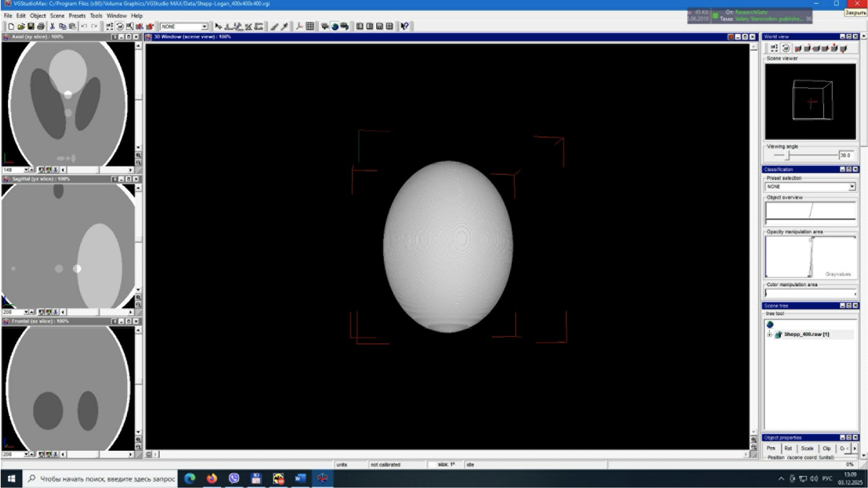The width and height of the screenshot is (868, 488).
Task: Click the movie camera toolbar icon
Action: coord(325,26)
